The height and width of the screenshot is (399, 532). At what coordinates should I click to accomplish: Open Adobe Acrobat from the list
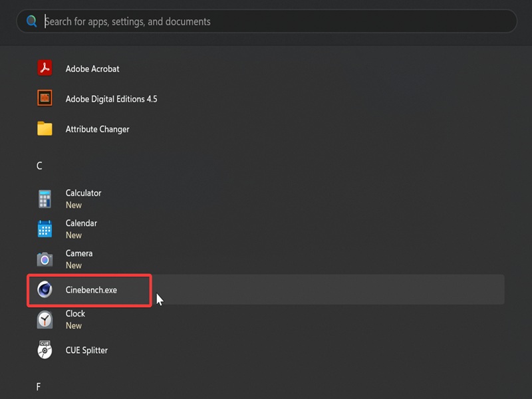click(x=92, y=69)
